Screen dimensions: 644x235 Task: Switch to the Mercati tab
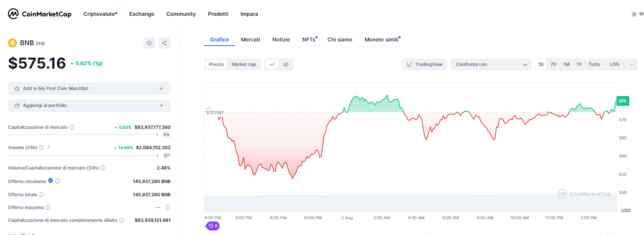coord(250,40)
